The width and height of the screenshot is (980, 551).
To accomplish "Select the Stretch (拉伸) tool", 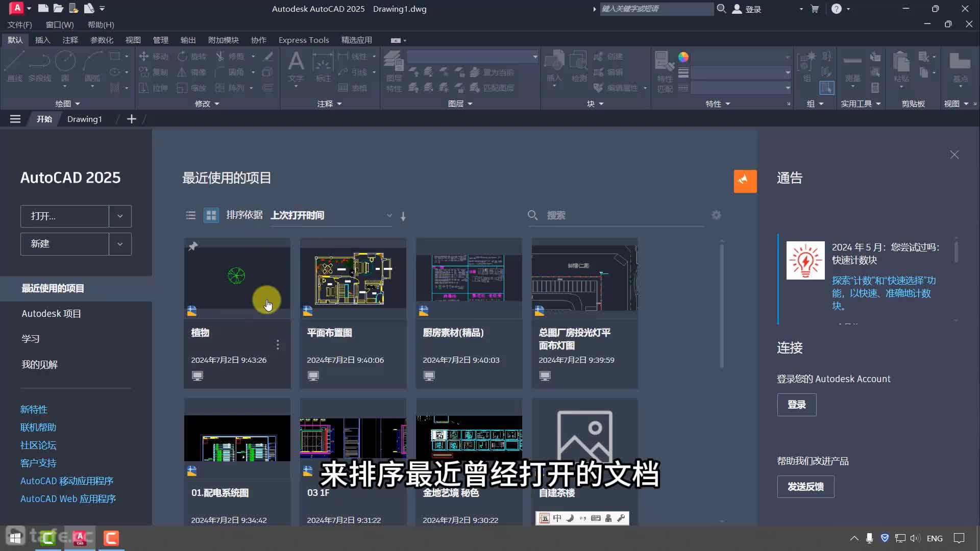I will [x=154, y=88].
